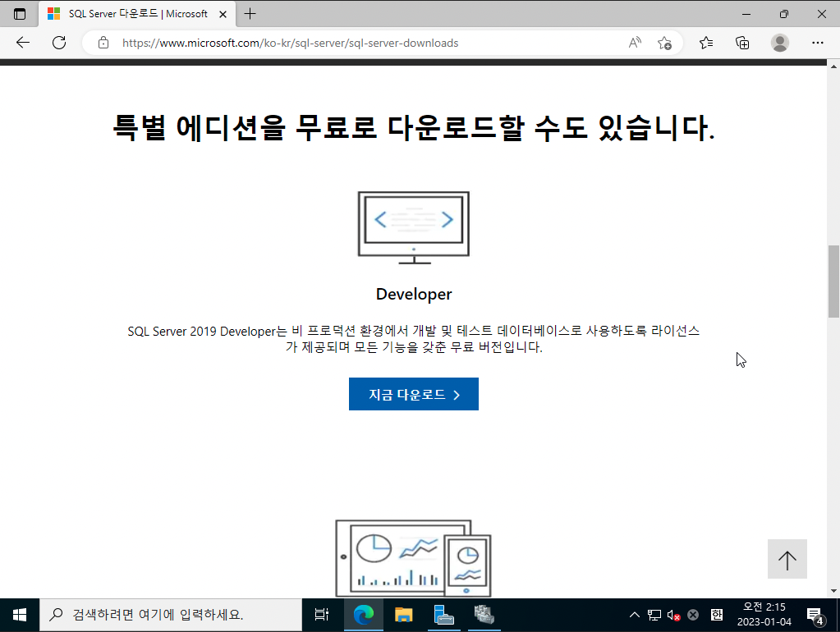
Task: Click the scrollbar up arrow
Action: coord(833,66)
